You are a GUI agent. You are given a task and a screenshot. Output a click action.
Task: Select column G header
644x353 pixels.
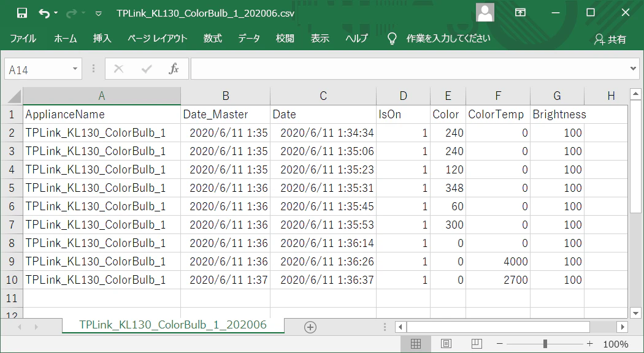pos(557,96)
